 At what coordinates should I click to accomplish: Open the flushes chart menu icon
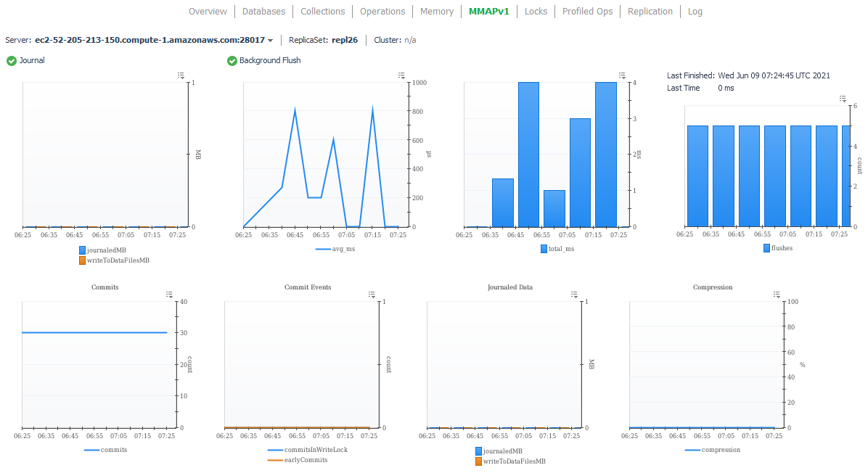coord(842,99)
